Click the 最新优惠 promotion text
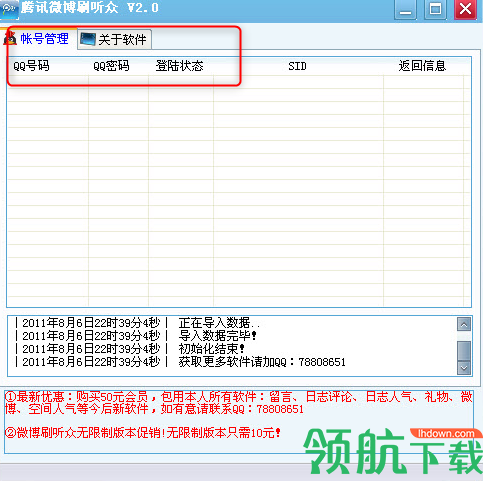The height and width of the screenshot is (481, 483). click(x=239, y=403)
